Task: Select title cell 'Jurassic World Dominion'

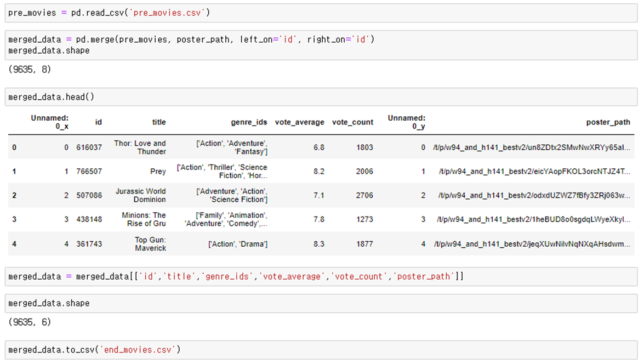Action: 140,195
